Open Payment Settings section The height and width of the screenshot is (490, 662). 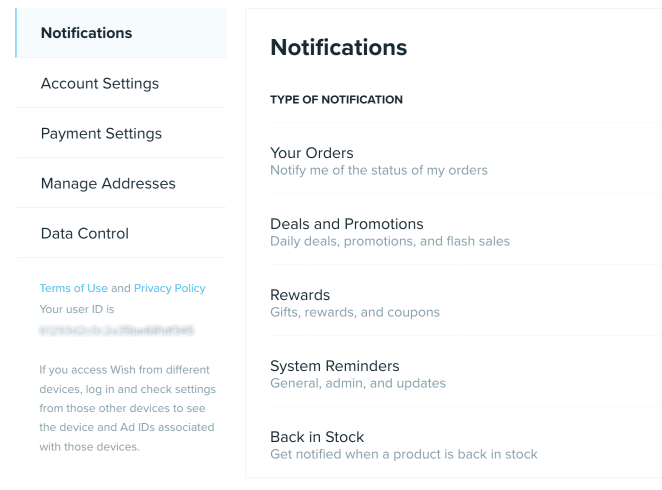click(x=121, y=133)
